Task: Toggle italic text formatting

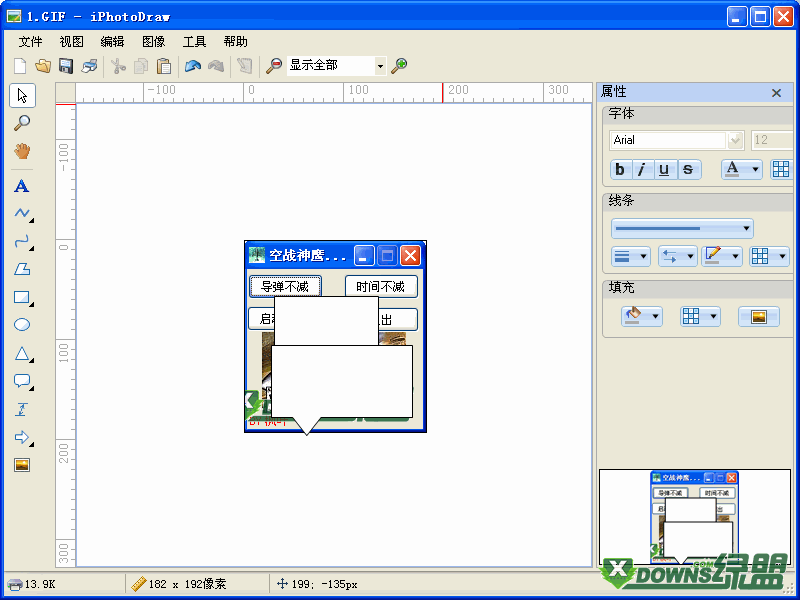Action: pos(642,170)
